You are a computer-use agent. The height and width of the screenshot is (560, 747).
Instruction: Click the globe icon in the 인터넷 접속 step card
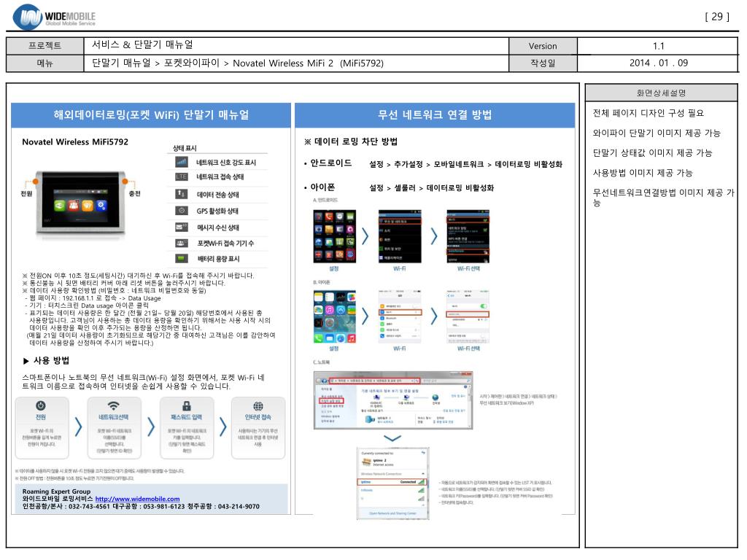pos(258,405)
